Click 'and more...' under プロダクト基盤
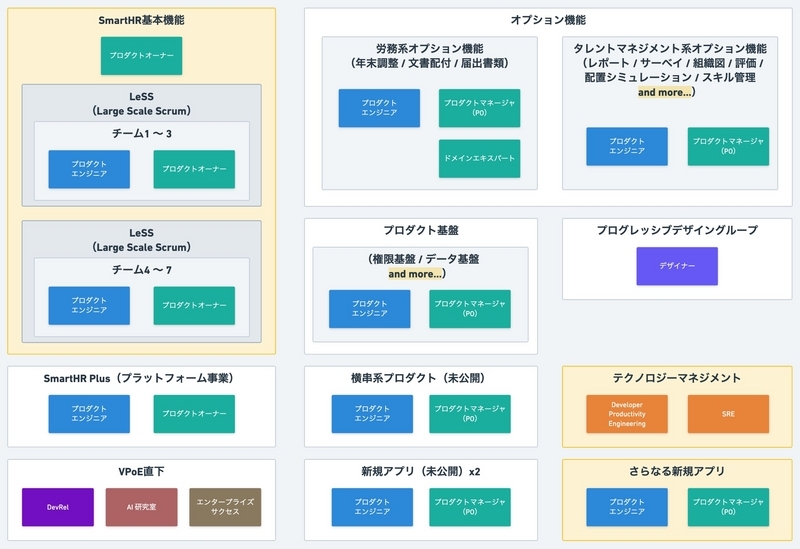800x549 pixels. pos(415,274)
